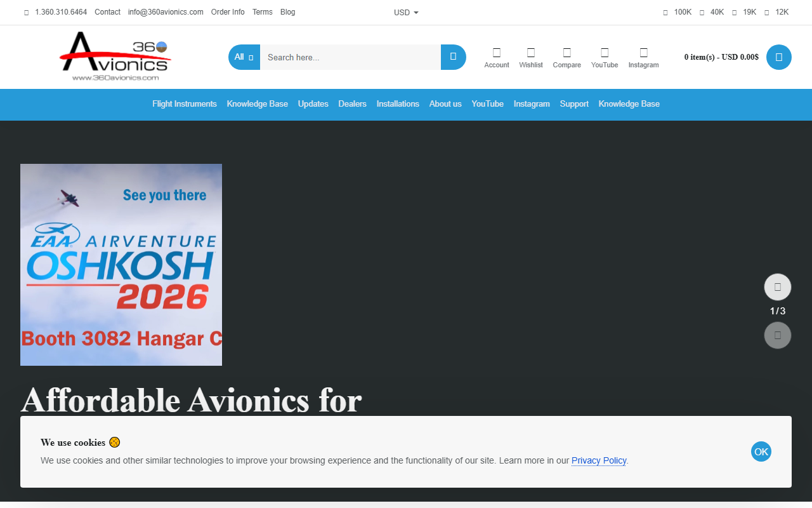Email info@360avionics.com link
The image size is (812, 508).
[166, 12]
